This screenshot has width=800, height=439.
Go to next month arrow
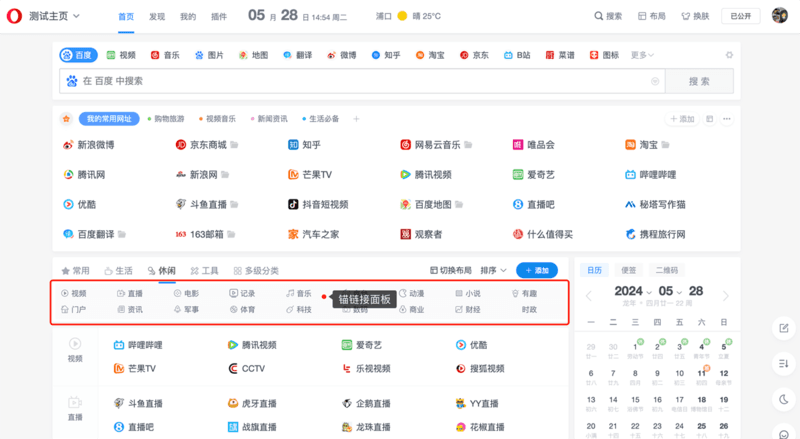click(726, 296)
